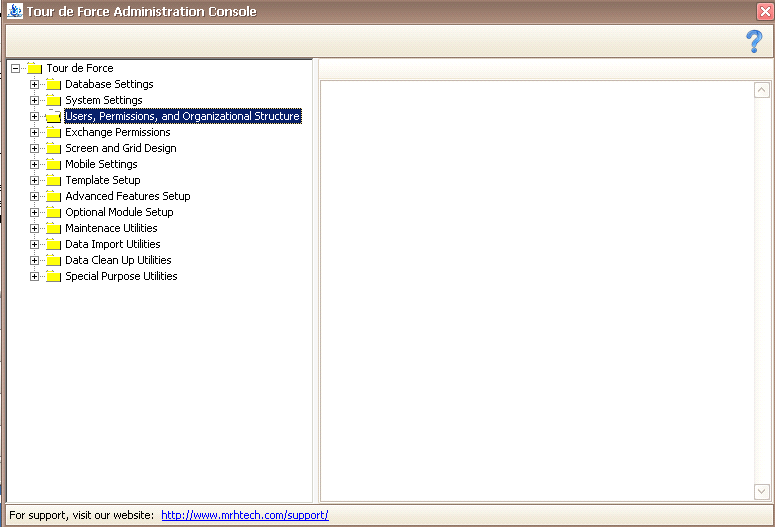Select Users, Permissions, and Organizational Structure label
Viewport: 775px width, 527px height.
coord(183,116)
